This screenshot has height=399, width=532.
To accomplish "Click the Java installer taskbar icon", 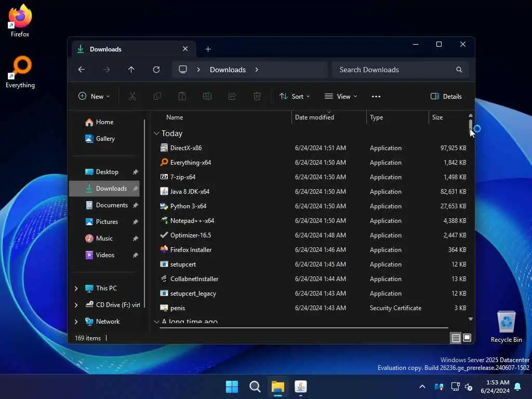I will click(301, 387).
